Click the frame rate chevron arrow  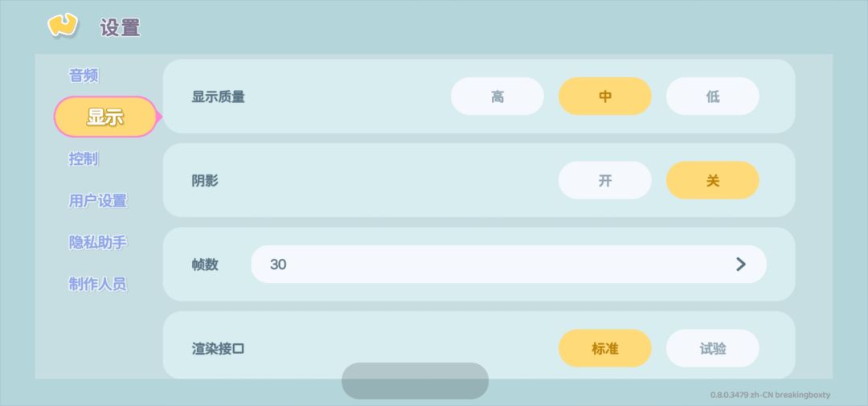point(741,265)
